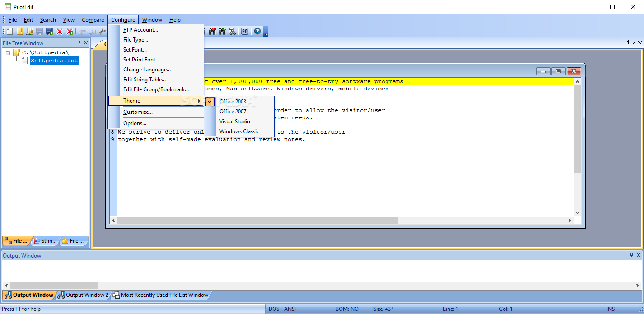Click the ANSI encoding in status bar
This screenshot has width=644, height=314.
coord(290,309)
